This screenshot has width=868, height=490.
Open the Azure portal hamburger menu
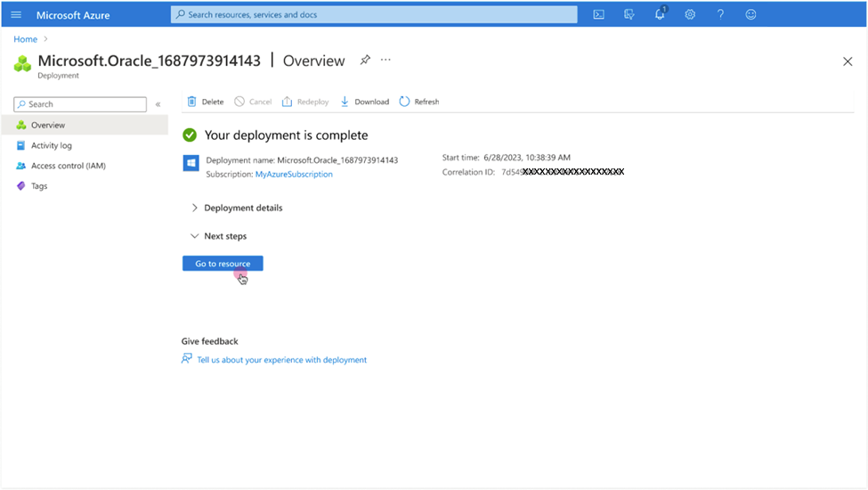coord(16,15)
